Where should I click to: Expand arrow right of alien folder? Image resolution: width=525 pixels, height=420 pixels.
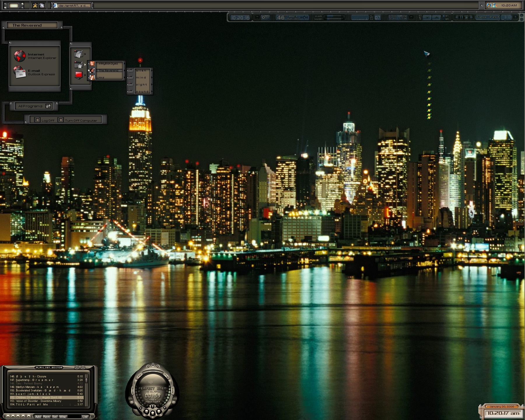(x=152, y=71)
